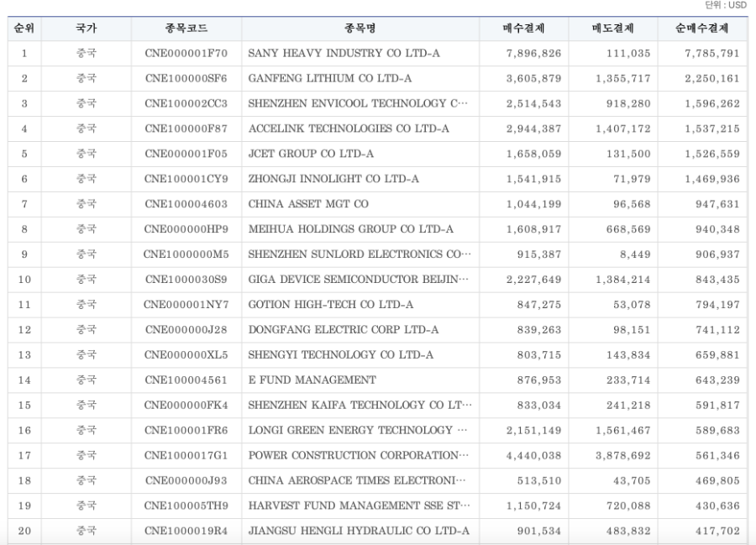Viewport: 756px width, 545px height.
Task: Click stock code CNE100004603
Action: [x=186, y=204]
